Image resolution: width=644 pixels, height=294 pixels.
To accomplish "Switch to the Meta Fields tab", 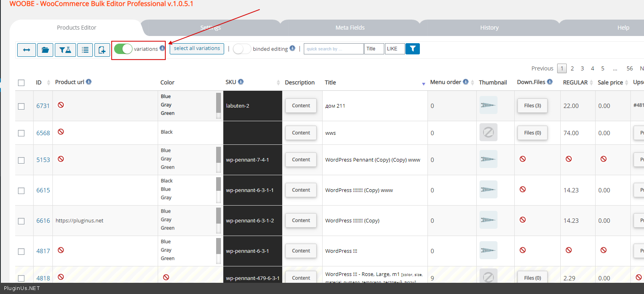I will click(350, 28).
